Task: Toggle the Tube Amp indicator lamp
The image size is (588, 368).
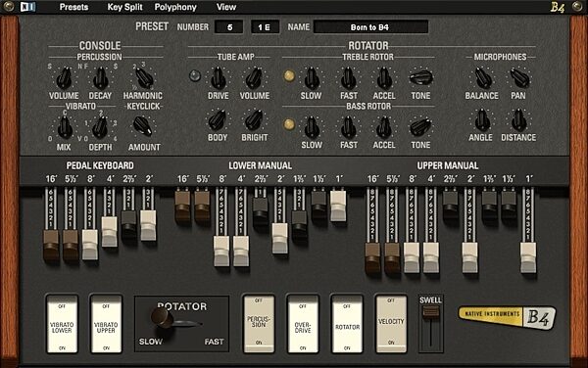Action: click(195, 75)
